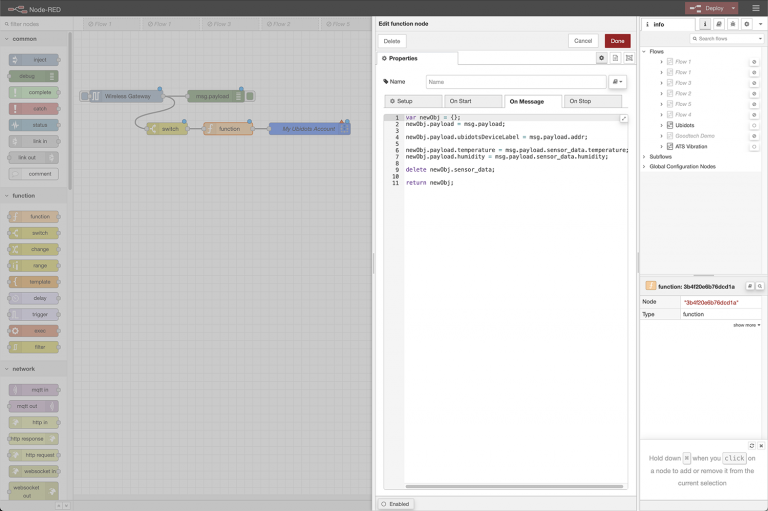Switch to the Setup tab
Screen dimensions: 768x511
tap(413, 101)
